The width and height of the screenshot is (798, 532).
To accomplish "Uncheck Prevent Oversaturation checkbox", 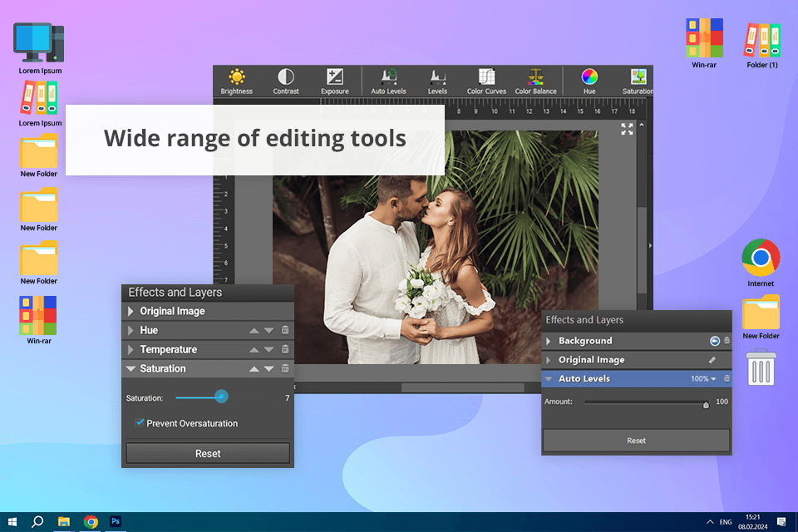I will coord(140,422).
